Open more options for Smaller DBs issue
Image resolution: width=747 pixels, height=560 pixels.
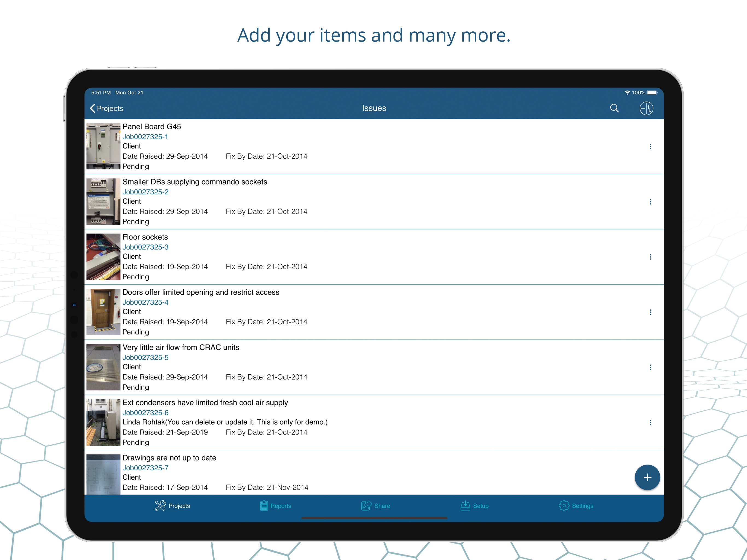pos(650,202)
